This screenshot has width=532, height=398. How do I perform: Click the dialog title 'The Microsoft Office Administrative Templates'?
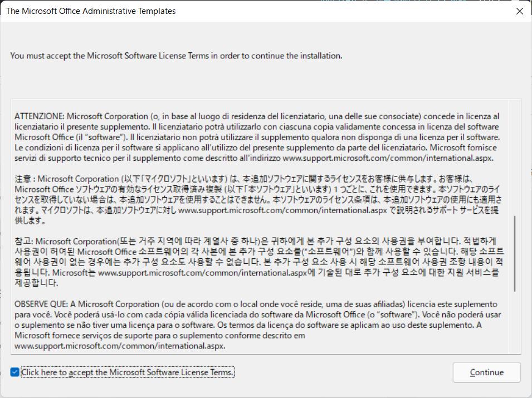click(x=91, y=11)
